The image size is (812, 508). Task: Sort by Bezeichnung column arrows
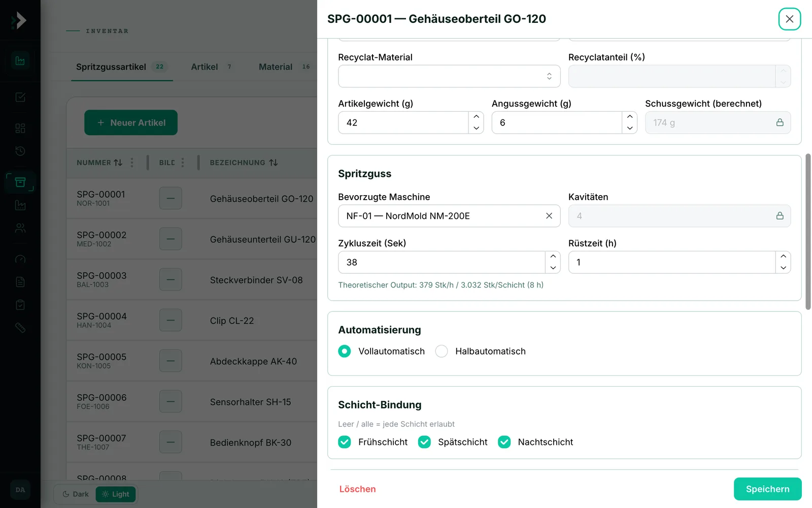pos(274,163)
